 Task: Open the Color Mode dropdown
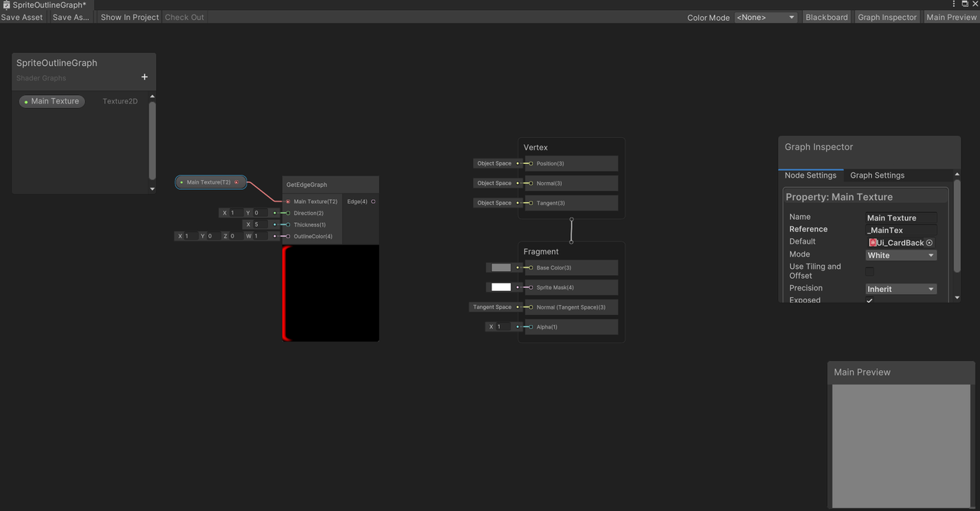pyautogui.click(x=765, y=17)
